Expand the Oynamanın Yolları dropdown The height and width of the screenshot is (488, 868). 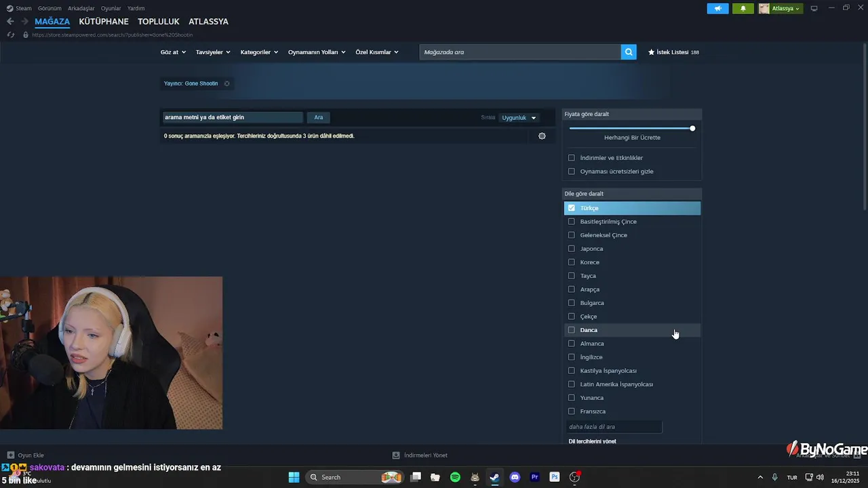pyautogui.click(x=317, y=52)
